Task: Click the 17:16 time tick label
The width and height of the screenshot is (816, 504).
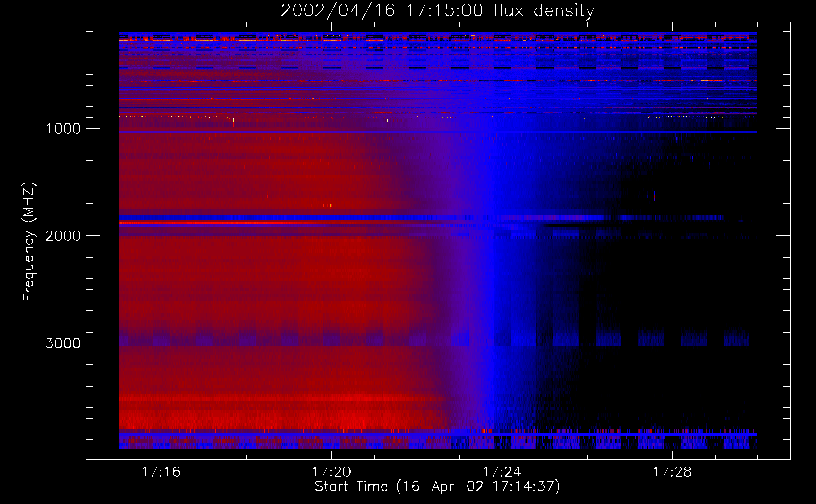Action: (161, 472)
